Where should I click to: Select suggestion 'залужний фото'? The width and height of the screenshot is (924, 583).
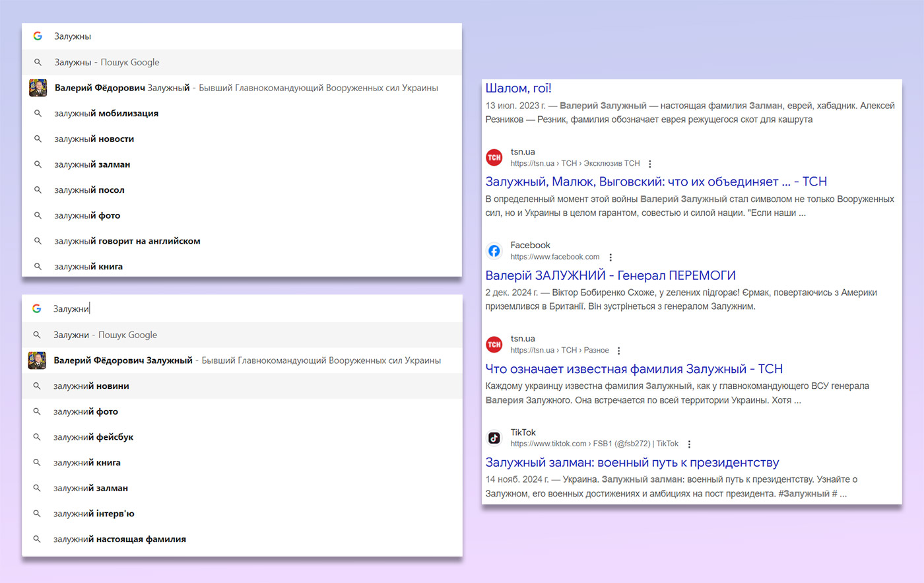242,411
